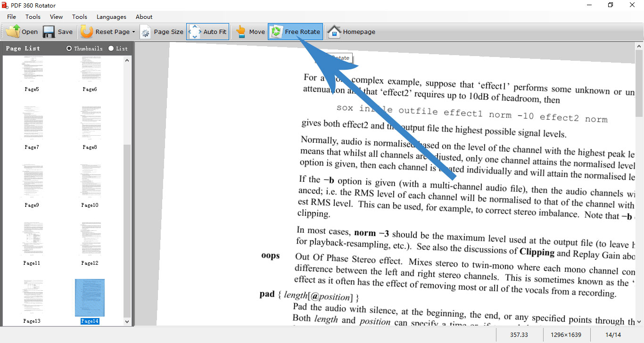
Task: Select the Thumbnails radio button
Action: pyautogui.click(x=69, y=48)
